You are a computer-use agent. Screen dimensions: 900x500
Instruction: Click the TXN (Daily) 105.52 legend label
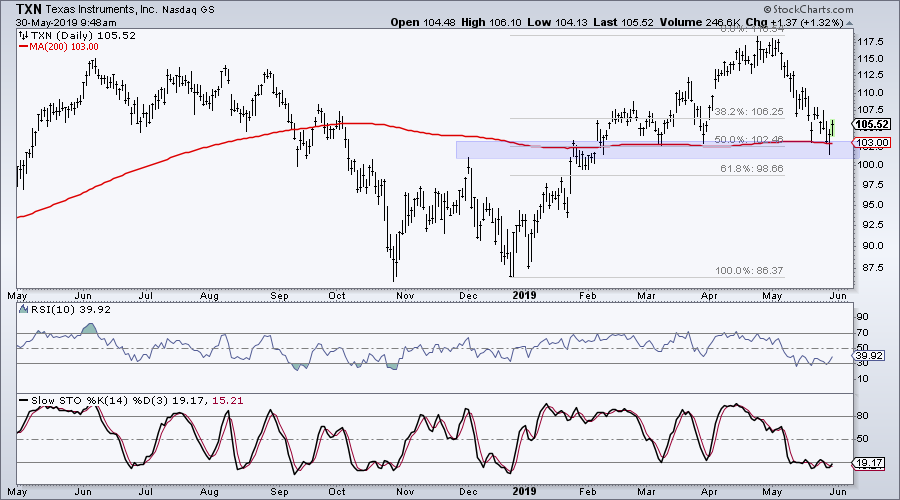click(83, 36)
